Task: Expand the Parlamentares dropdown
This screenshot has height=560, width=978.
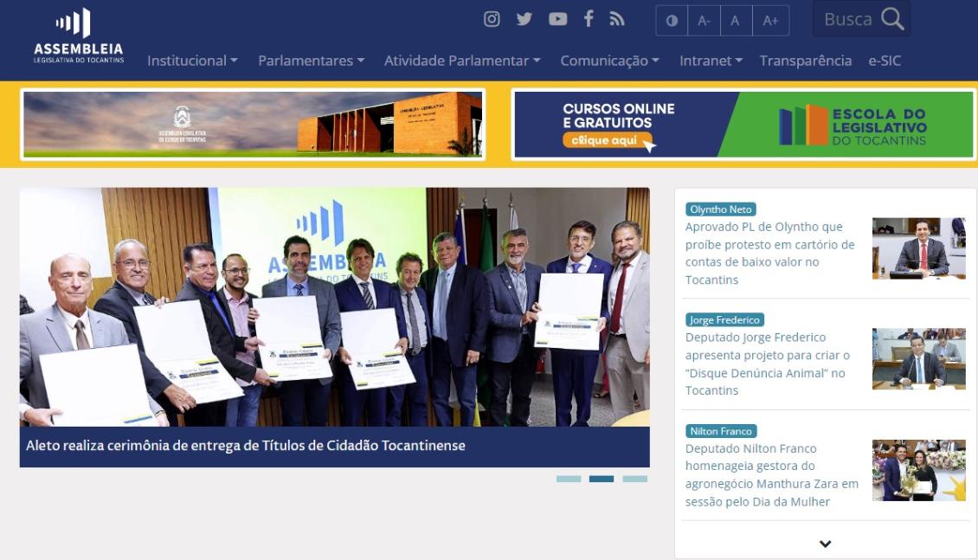Action: point(310,61)
